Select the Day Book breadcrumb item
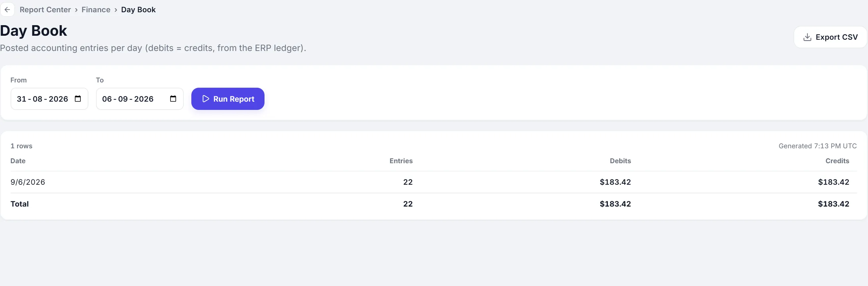868x286 pixels. click(x=138, y=10)
